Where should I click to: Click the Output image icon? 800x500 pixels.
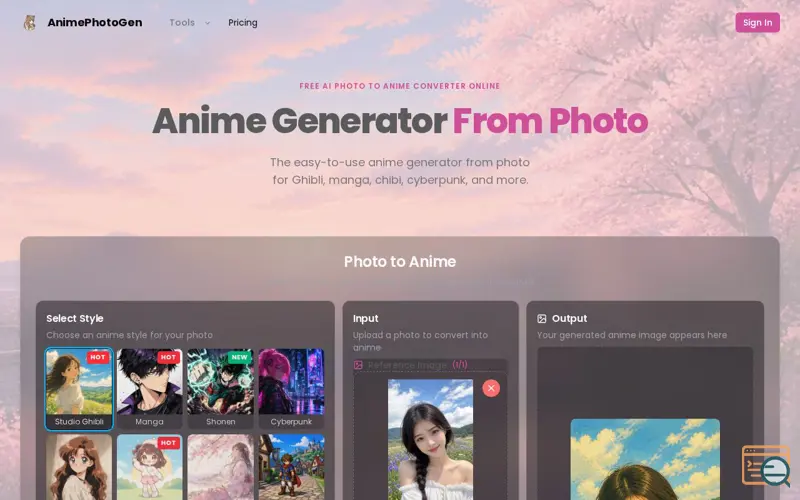pyautogui.click(x=542, y=318)
